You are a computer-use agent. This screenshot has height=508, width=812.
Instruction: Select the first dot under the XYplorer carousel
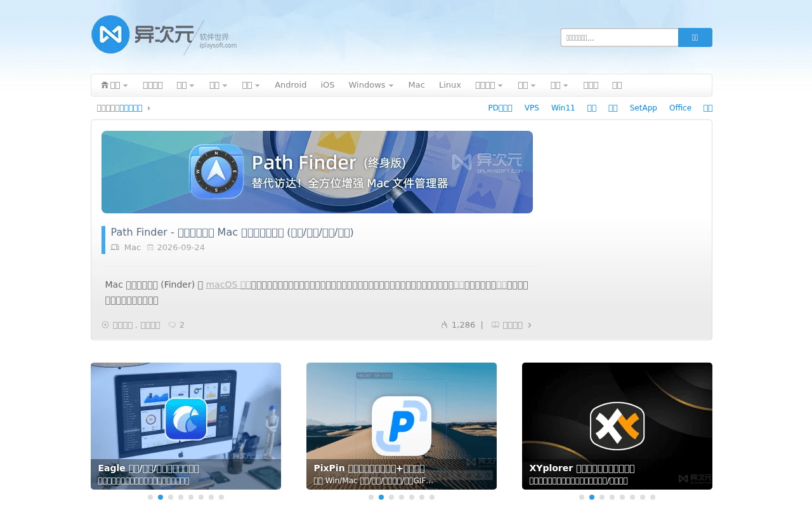pos(582,497)
